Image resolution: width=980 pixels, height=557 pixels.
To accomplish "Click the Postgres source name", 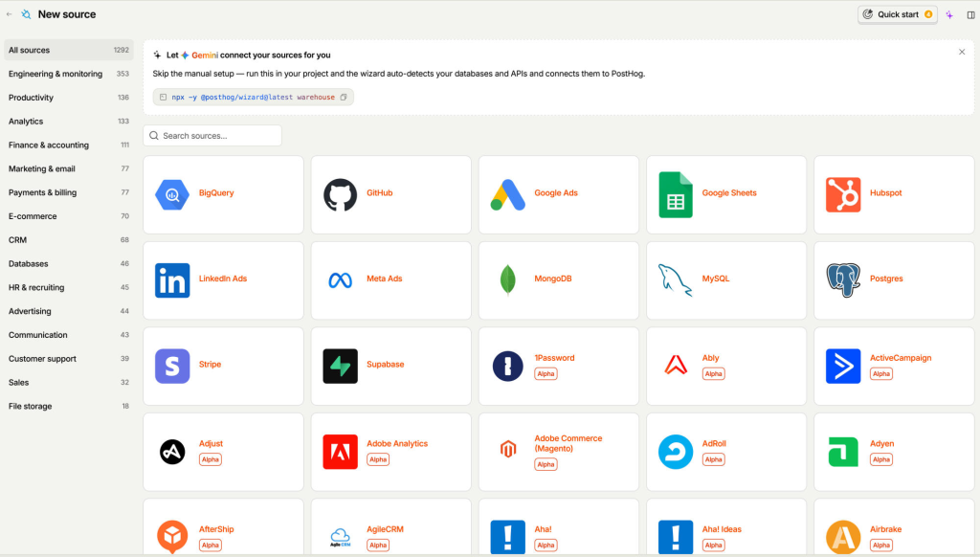I will [886, 278].
